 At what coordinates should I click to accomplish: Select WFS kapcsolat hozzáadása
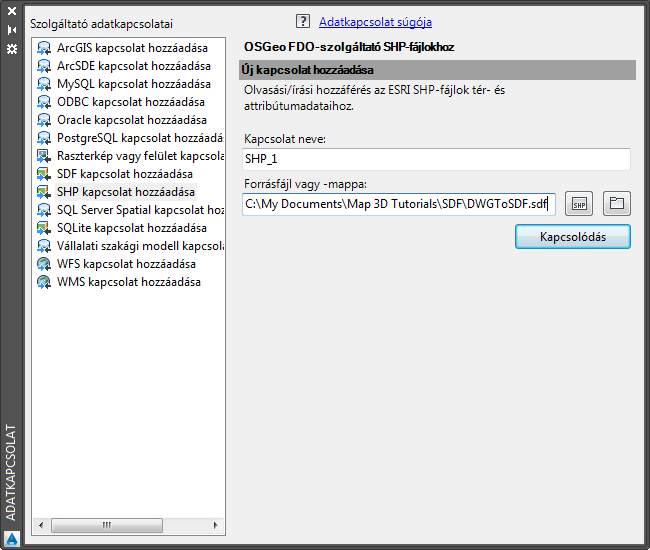pyautogui.click(x=126, y=264)
